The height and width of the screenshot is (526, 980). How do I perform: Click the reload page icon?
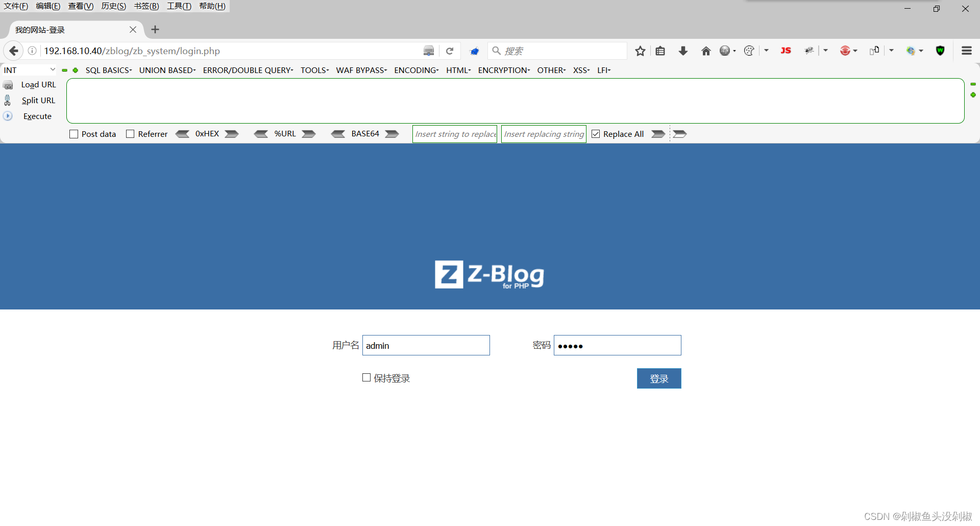(450, 51)
